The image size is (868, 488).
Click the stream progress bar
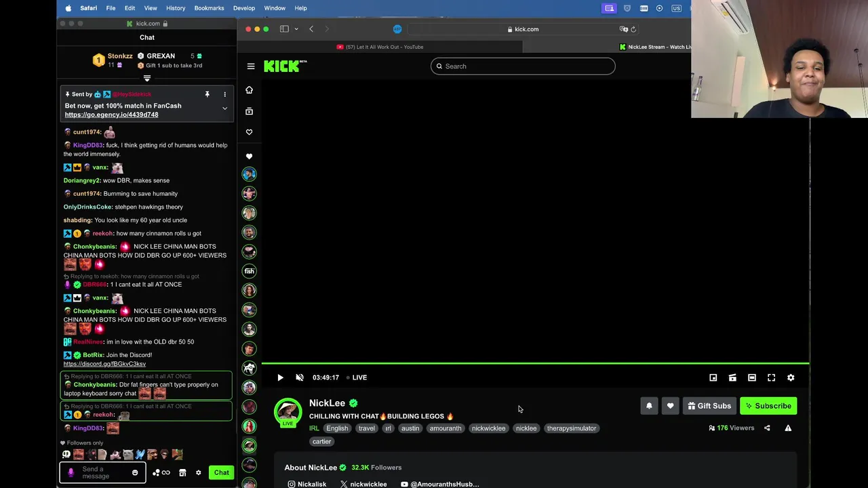[535, 364]
